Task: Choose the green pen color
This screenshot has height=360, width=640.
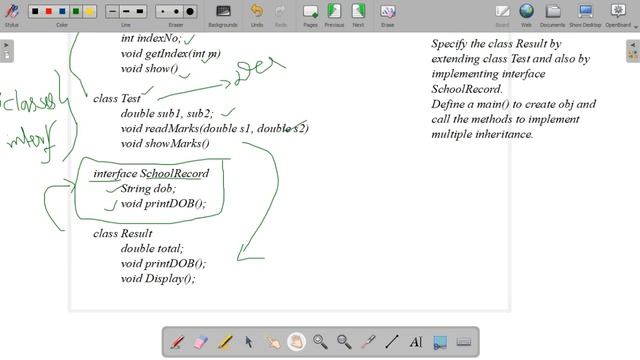Action: coord(76,11)
